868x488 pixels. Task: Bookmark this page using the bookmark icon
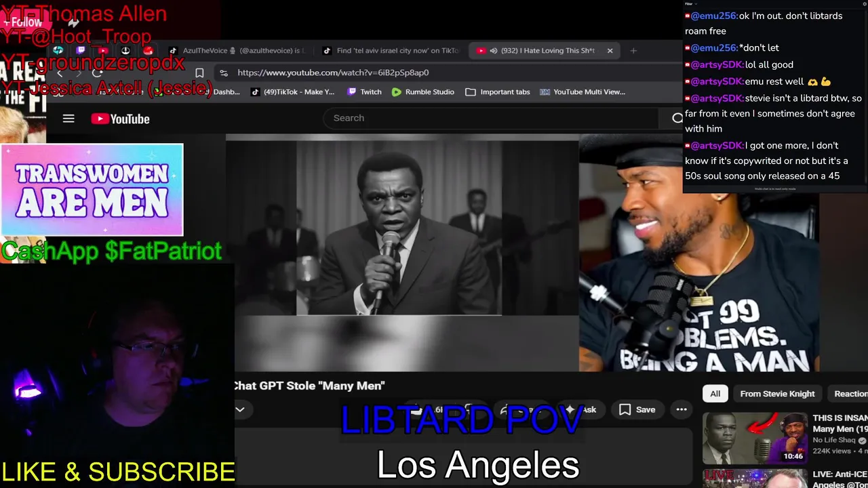point(199,73)
